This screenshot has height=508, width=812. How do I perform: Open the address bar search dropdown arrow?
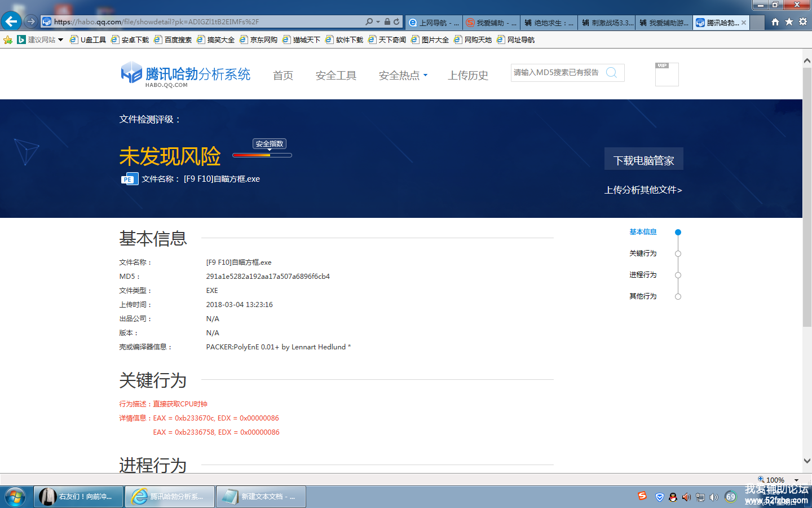(378, 22)
